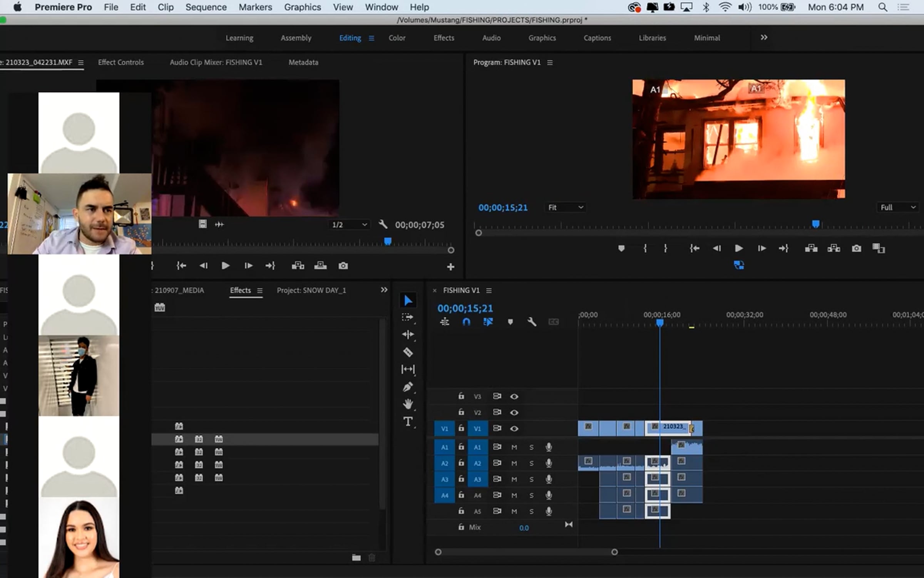Select the Razor tool in the toolbar
Screen dimensions: 924x578
(408, 352)
